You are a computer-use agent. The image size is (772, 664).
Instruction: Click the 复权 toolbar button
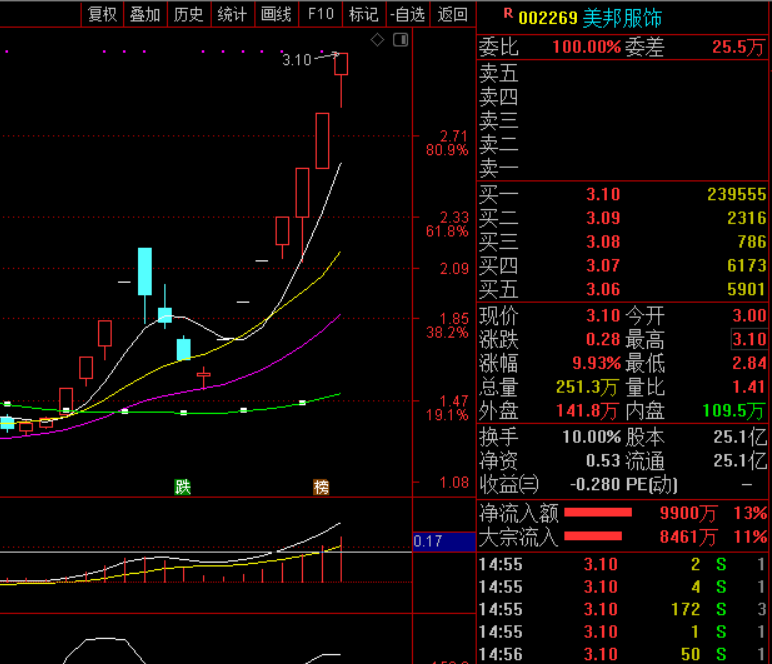[102, 14]
